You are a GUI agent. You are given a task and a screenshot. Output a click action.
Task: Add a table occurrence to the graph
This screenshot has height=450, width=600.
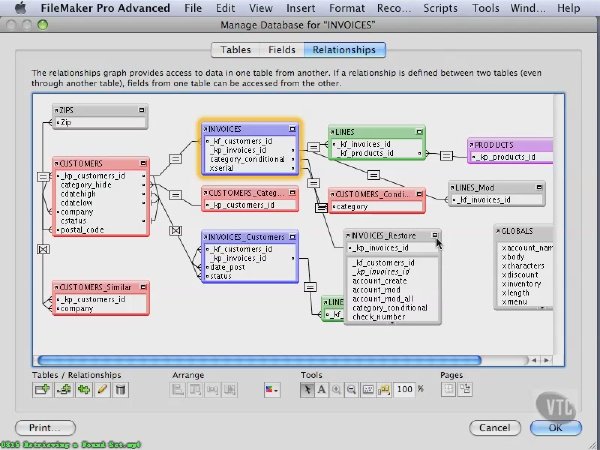(42, 390)
